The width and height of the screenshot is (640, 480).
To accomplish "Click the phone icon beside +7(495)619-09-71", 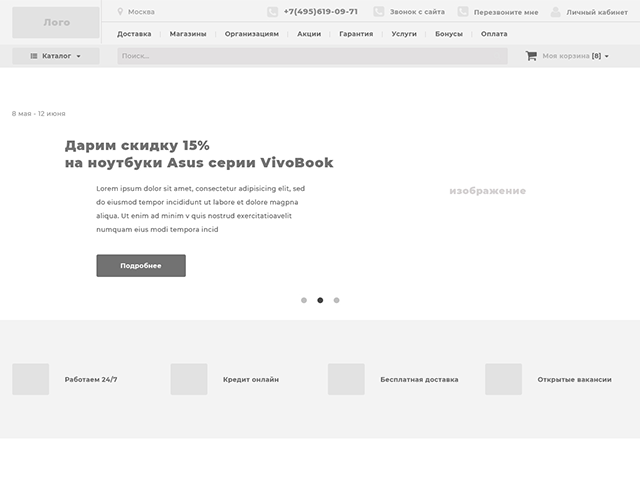I will point(272,12).
